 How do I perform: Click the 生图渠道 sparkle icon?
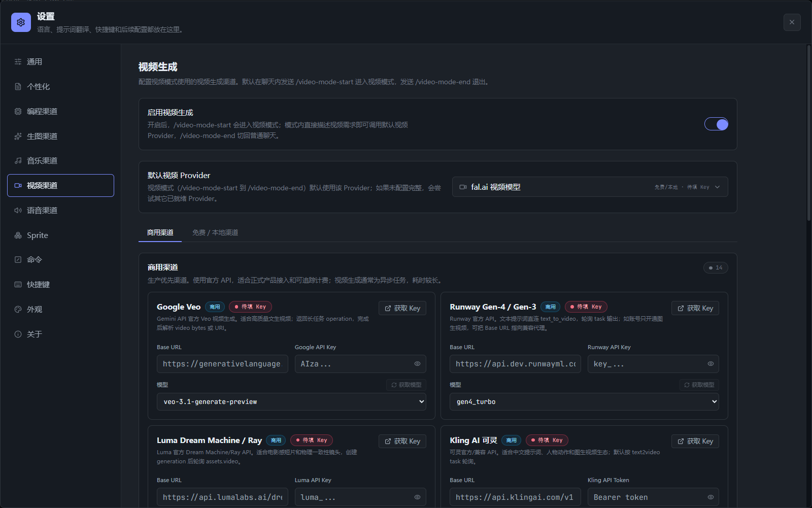[18, 136]
